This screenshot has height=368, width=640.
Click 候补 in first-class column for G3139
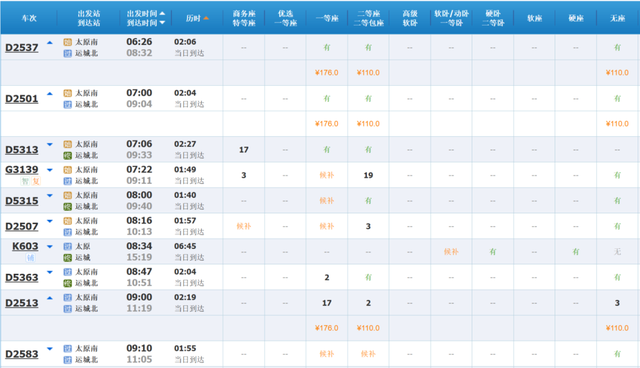(x=327, y=175)
